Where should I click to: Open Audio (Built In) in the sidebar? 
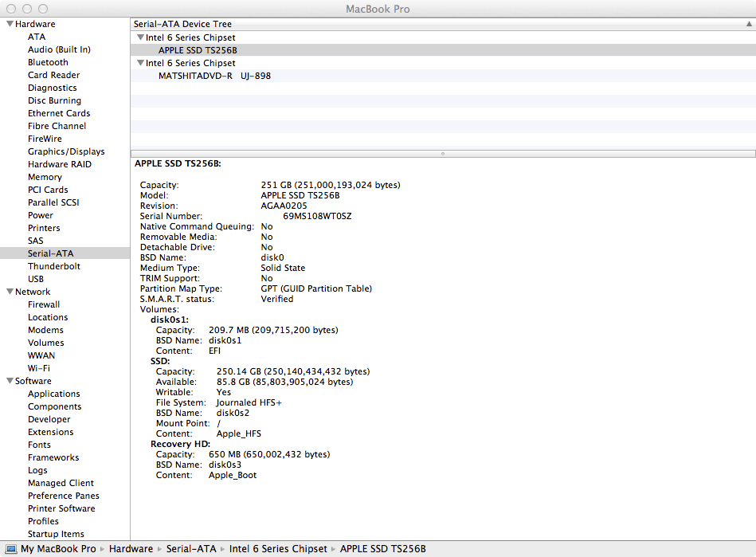59,49
